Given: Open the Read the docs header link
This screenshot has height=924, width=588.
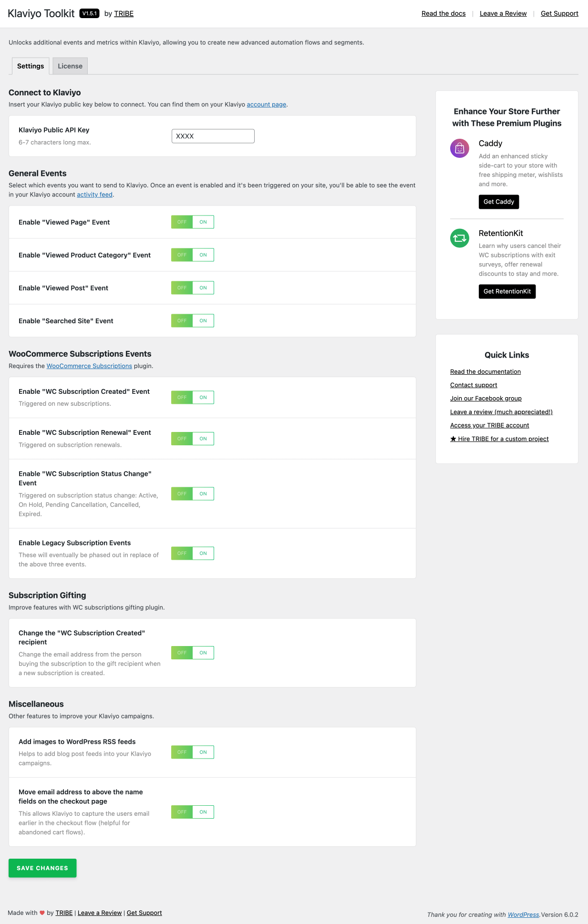Looking at the screenshot, I should tap(444, 13).
